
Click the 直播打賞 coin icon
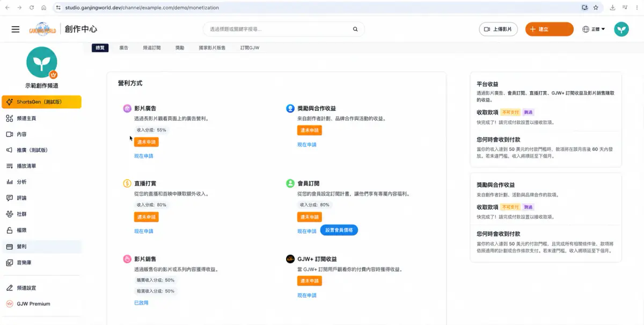click(127, 183)
